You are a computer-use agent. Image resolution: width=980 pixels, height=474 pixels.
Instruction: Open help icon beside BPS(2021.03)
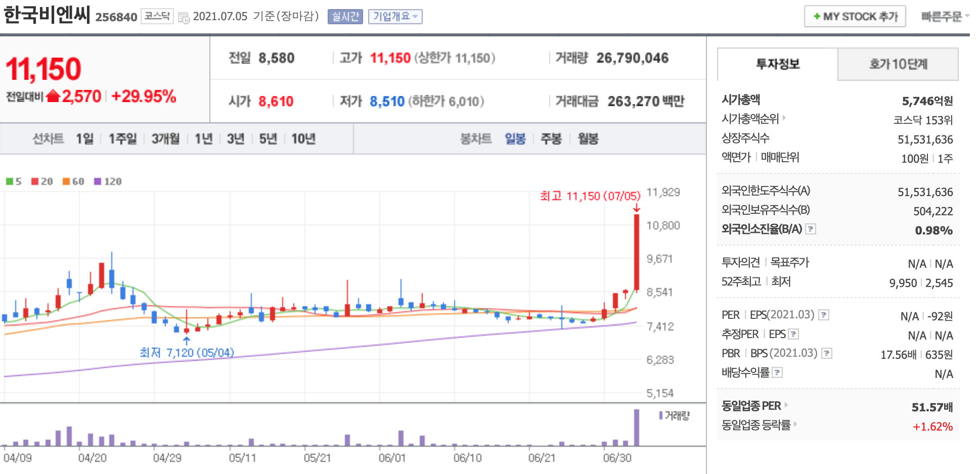click(827, 353)
